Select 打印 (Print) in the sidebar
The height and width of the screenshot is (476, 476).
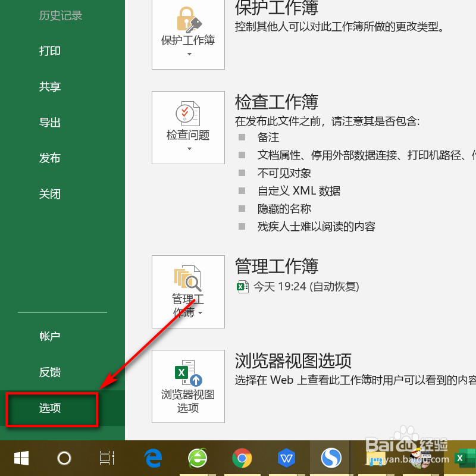pos(50,51)
